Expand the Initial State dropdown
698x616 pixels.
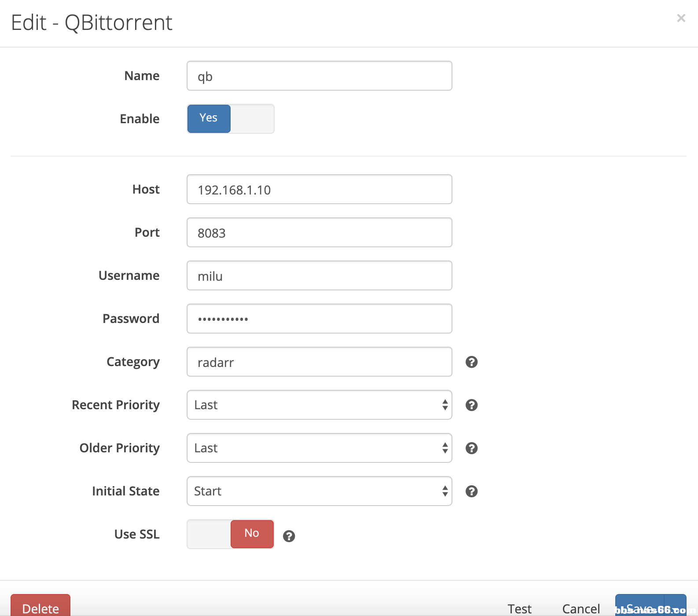pos(320,491)
